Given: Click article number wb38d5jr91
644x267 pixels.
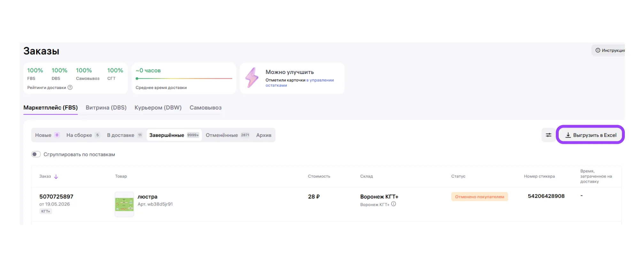Looking at the screenshot, I should (155, 204).
